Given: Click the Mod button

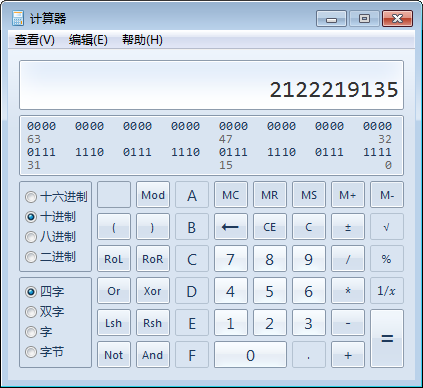Looking at the screenshot, I should (x=153, y=195).
